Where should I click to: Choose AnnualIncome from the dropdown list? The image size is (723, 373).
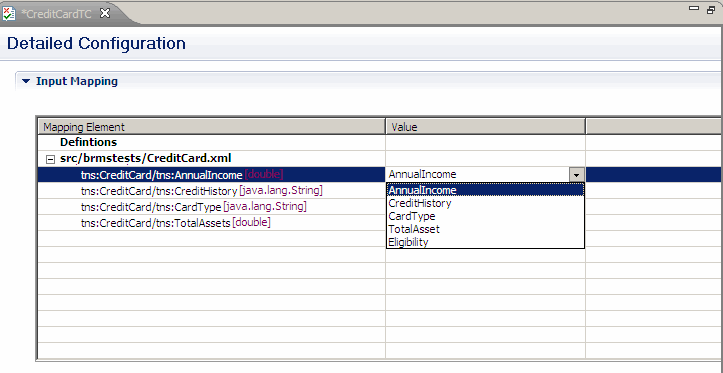coord(485,190)
